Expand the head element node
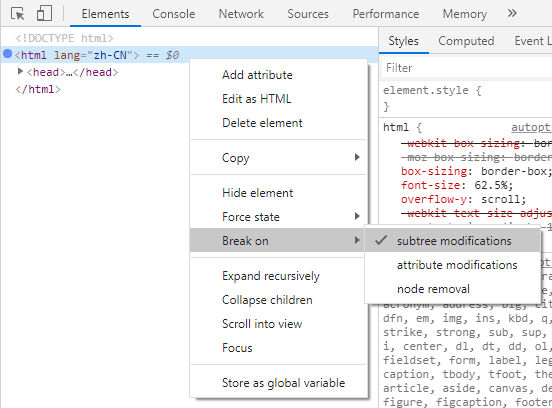The image size is (552, 408). click(x=20, y=72)
